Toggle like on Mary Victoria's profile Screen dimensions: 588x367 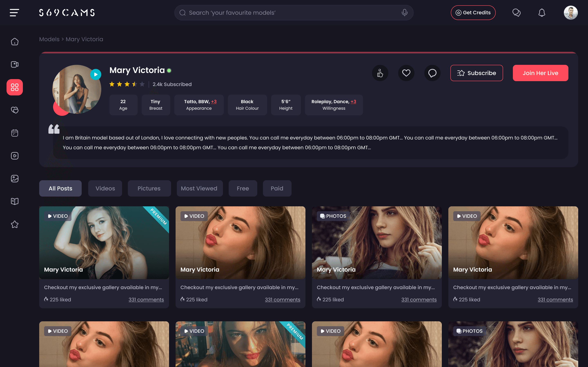point(380,73)
